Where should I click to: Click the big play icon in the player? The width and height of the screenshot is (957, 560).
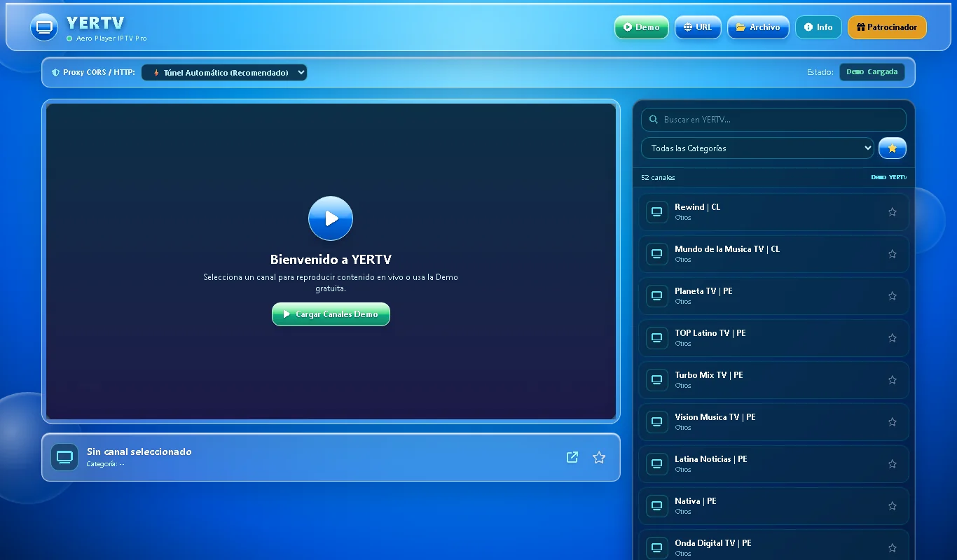point(331,218)
